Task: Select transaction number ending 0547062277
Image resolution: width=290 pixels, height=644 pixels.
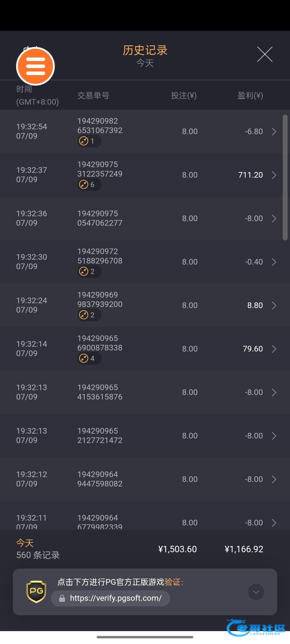Action: coord(100,218)
